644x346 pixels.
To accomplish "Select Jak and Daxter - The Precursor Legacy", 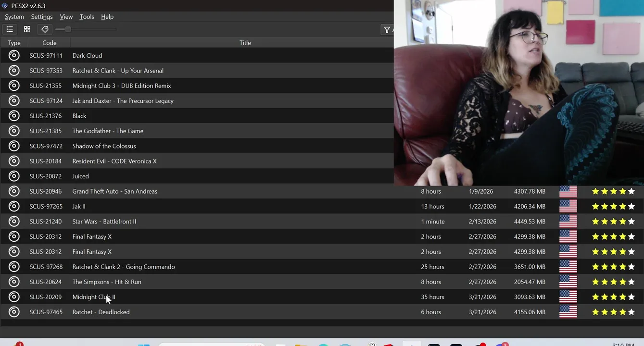I will coord(123,101).
